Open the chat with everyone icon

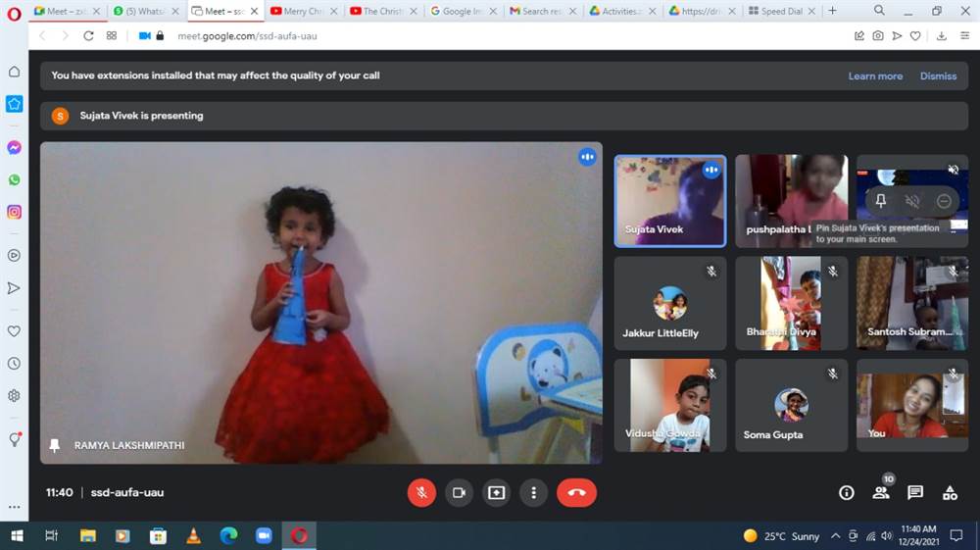pos(914,492)
